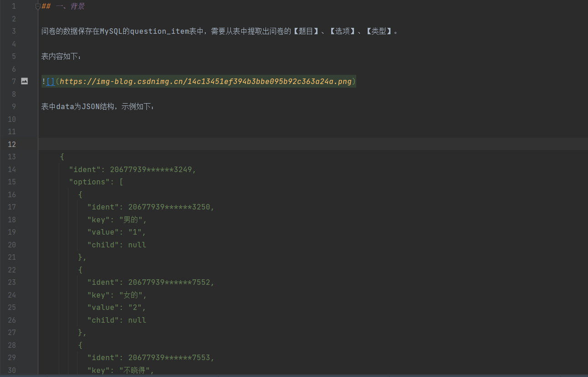Click the opening brace on line 22
Image resolution: width=588 pixels, height=377 pixels.
click(80, 270)
